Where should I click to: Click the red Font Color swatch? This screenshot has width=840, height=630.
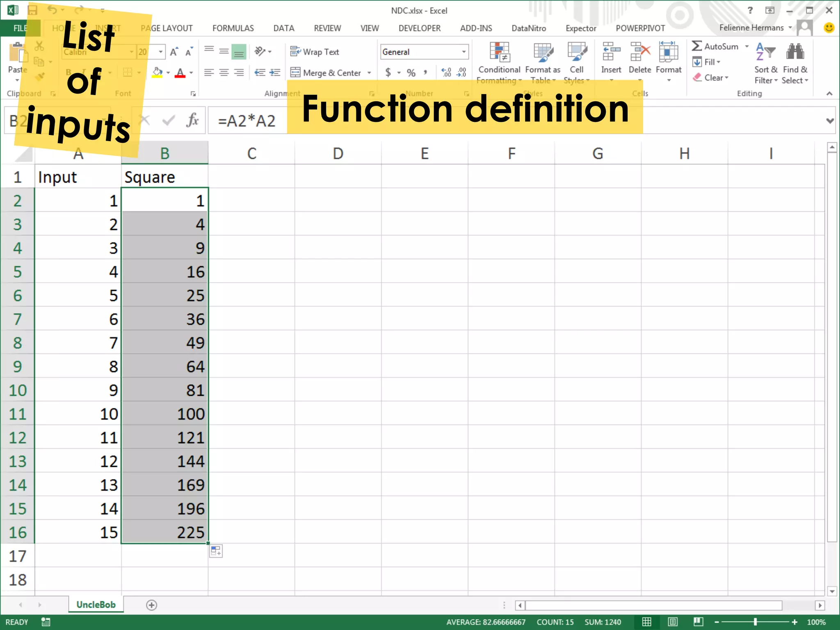pos(180,73)
